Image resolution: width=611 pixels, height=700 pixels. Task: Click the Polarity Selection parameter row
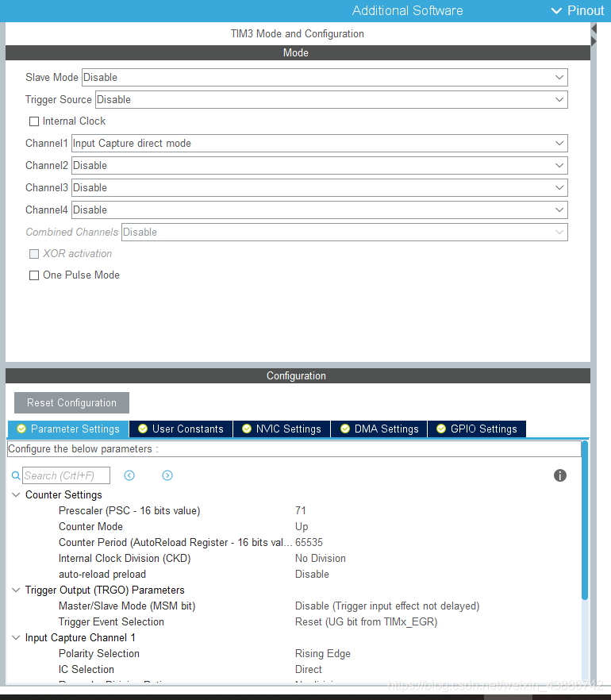click(x=294, y=654)
